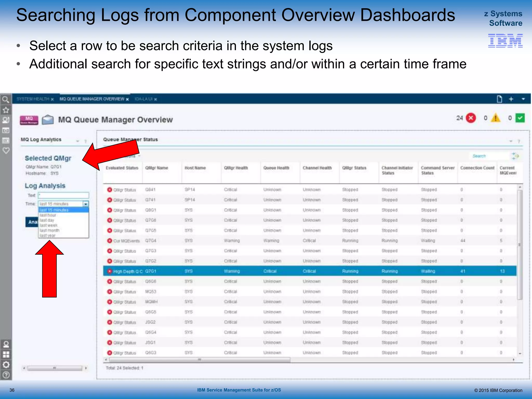
Task: Open MQ Log Analytics panel help
Action: coord(85,141)
